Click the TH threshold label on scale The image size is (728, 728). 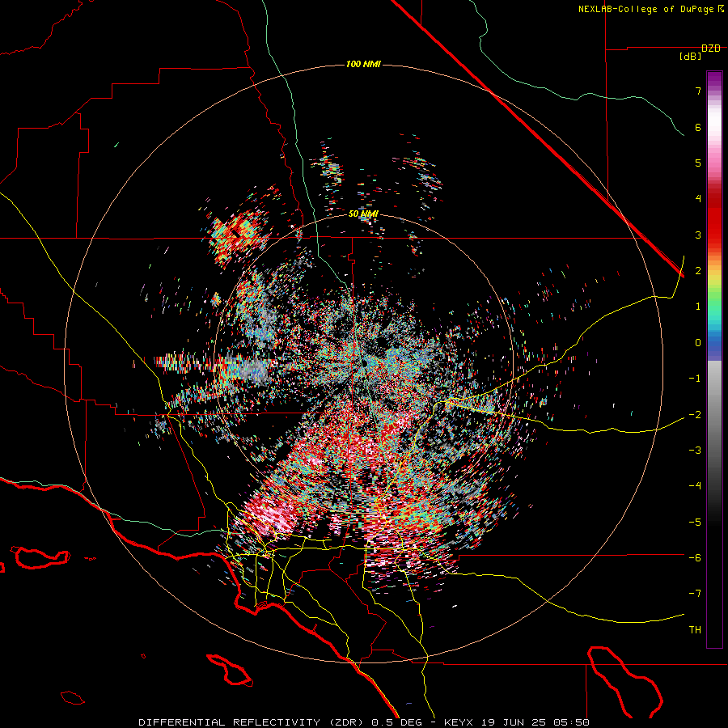pos(695,630)
